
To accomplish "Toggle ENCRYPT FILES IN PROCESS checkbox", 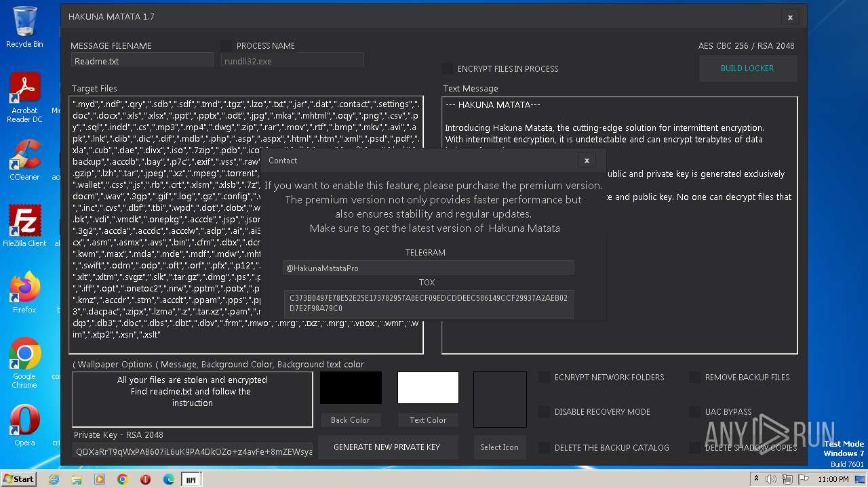I will point(447,68).
